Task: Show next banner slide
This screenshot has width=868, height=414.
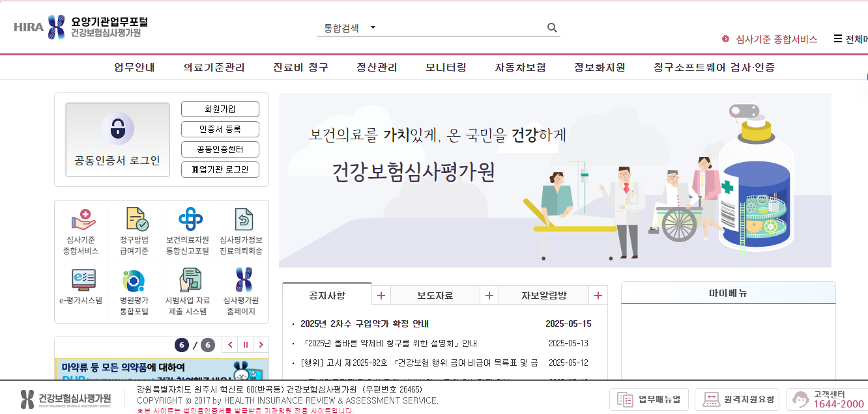Action: [261, 345]
